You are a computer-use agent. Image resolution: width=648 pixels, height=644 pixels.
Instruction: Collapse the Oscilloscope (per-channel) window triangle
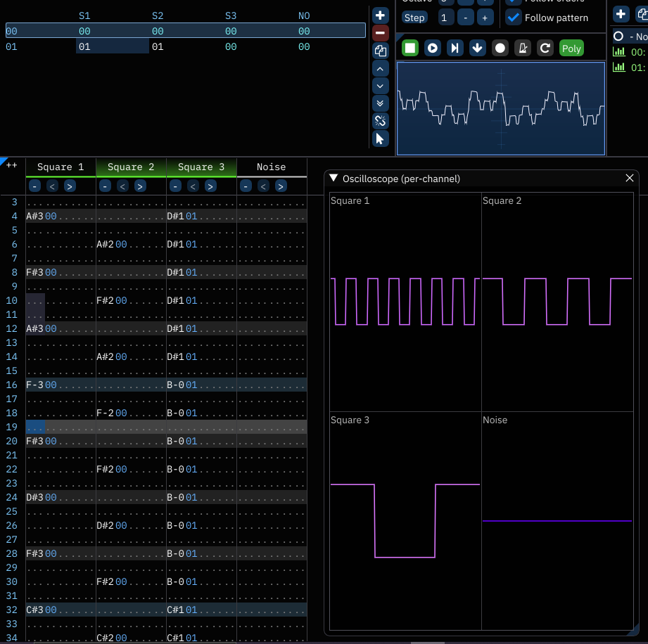(333, 179)
